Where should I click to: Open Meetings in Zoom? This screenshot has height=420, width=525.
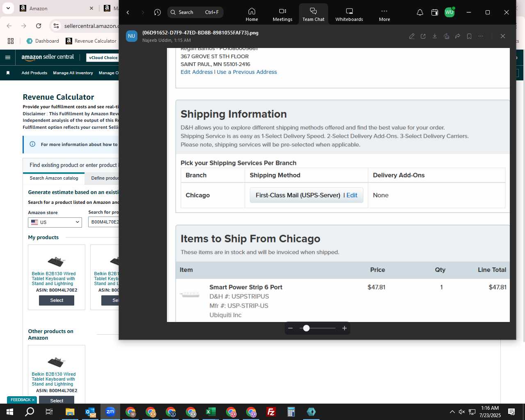click(x=283, y=14)
